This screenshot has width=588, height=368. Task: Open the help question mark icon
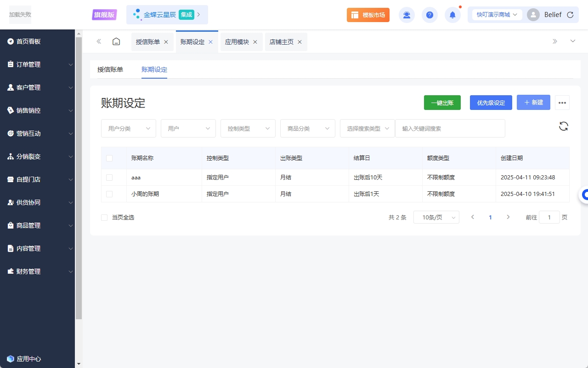pyautogui.click(x=430, y=15)
